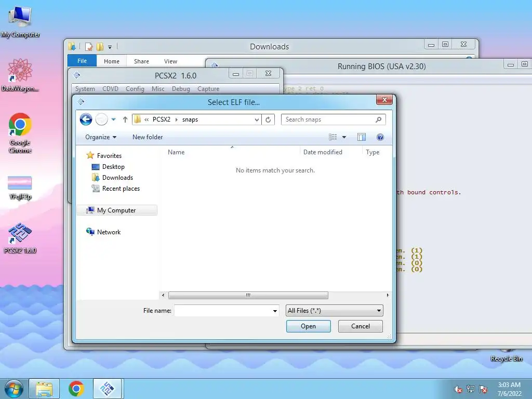Select Downloads under Favorites
This screenshot has width=532, height=399.
tap(113, 178)
